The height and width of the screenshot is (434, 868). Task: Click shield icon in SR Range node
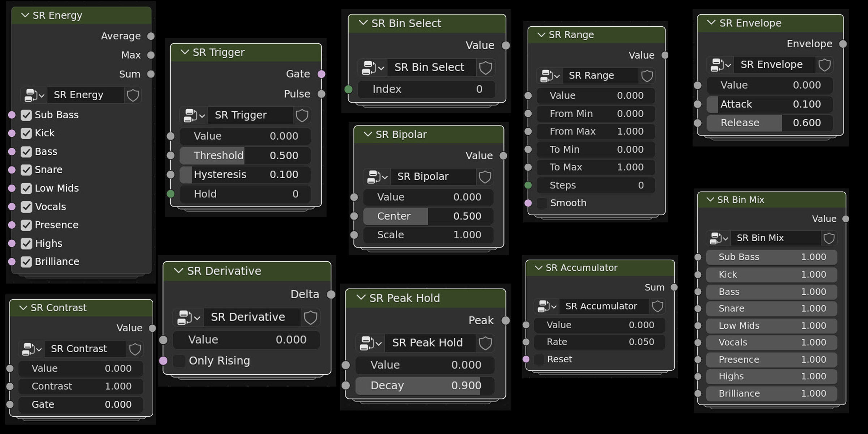click(x=647, y=76)
